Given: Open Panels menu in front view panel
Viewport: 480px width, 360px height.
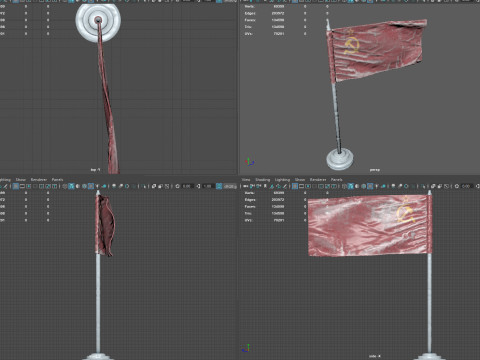Looking at the screenshot, I should [57, 179].
